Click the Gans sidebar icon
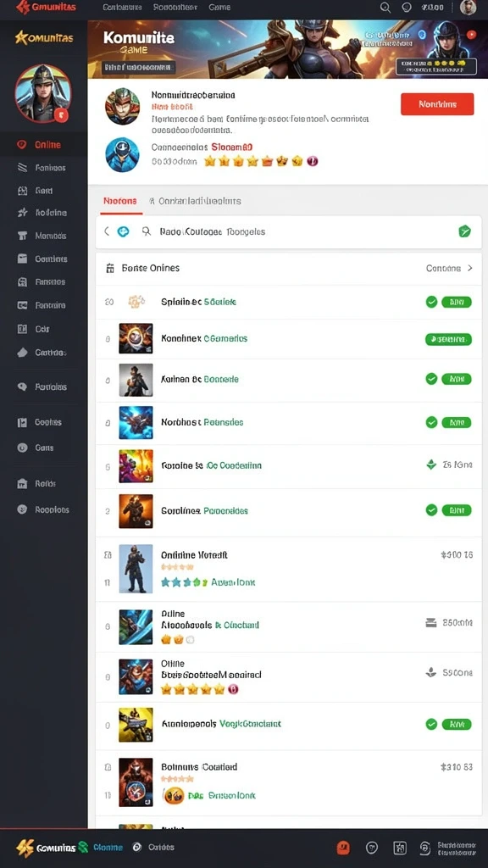Viewport: 488px width, 868px height. pyautogui.click(x=22, y=448)
